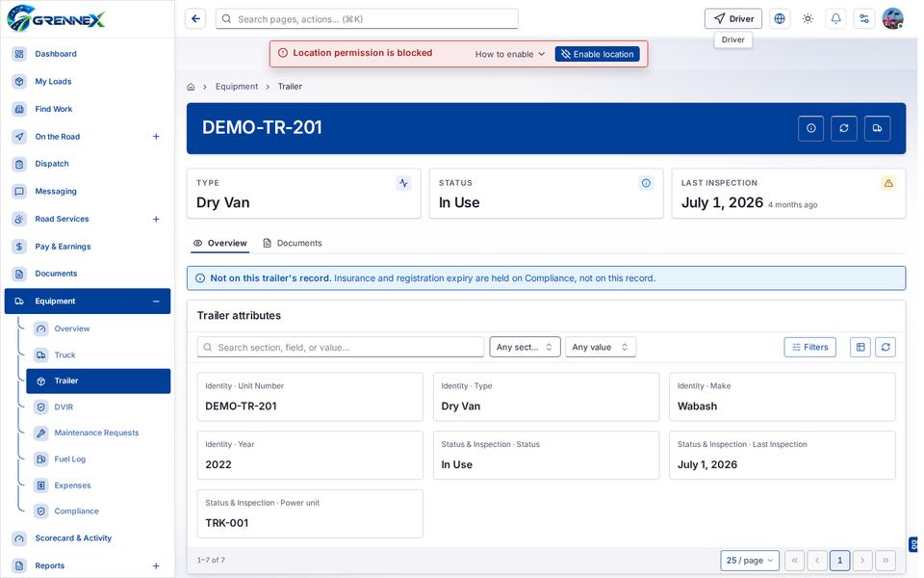
Task: Expand the Reports menu
Action: click(156, 566)
